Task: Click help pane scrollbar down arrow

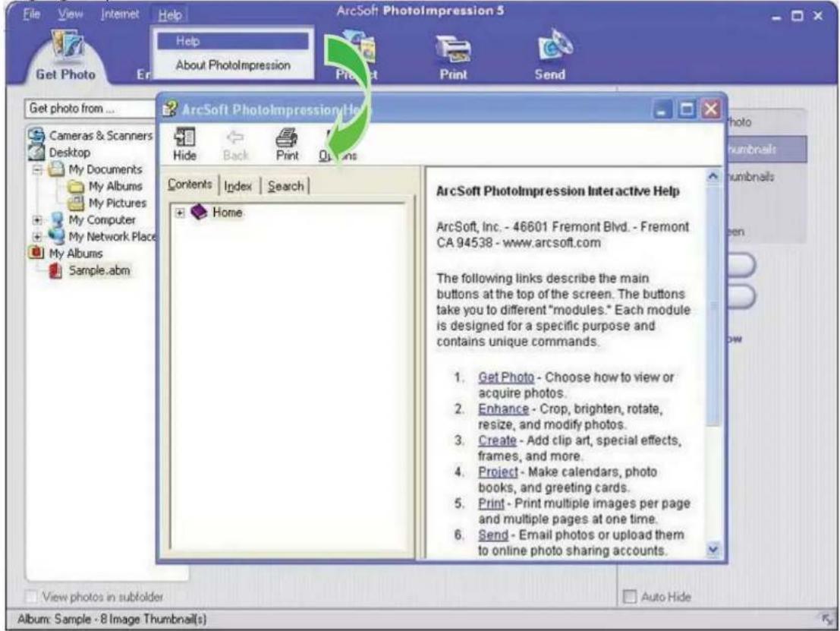Action: click(x=713, y=549)
